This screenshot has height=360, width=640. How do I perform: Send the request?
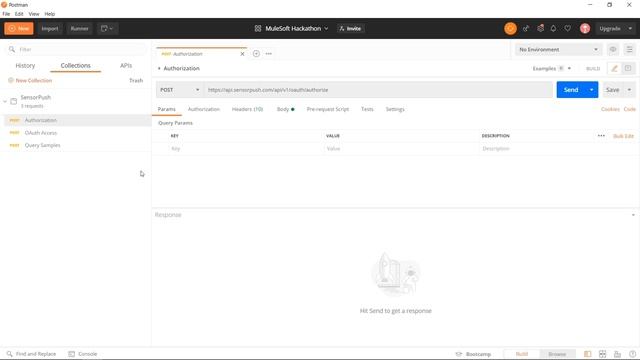click(x=571, y=90)
